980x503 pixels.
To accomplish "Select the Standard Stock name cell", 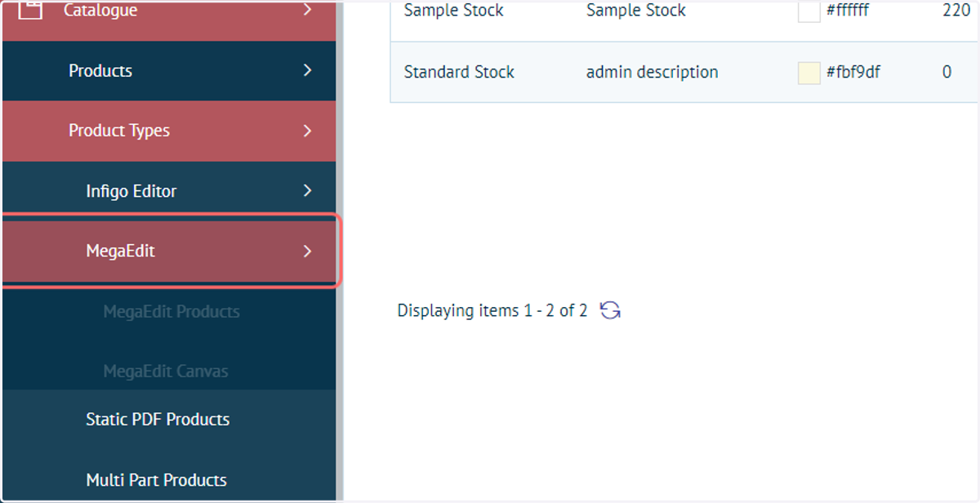I will click(x=459, y=72).
